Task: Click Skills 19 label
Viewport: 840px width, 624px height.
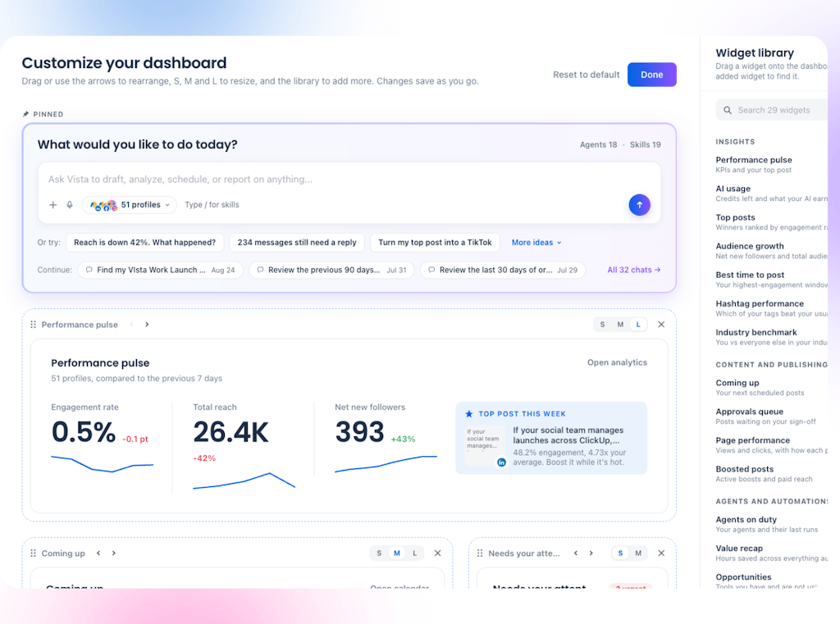Action: [x=645, y=144]
